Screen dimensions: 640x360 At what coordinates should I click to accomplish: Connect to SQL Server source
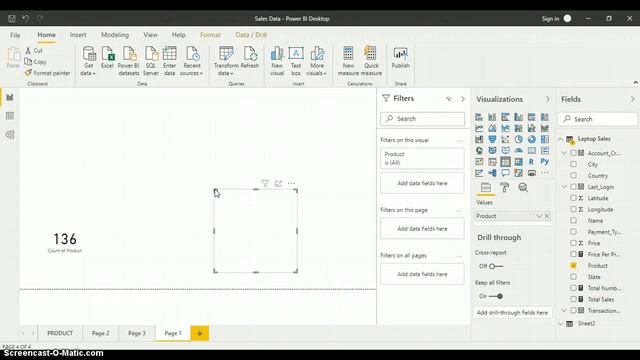(151, 61)
